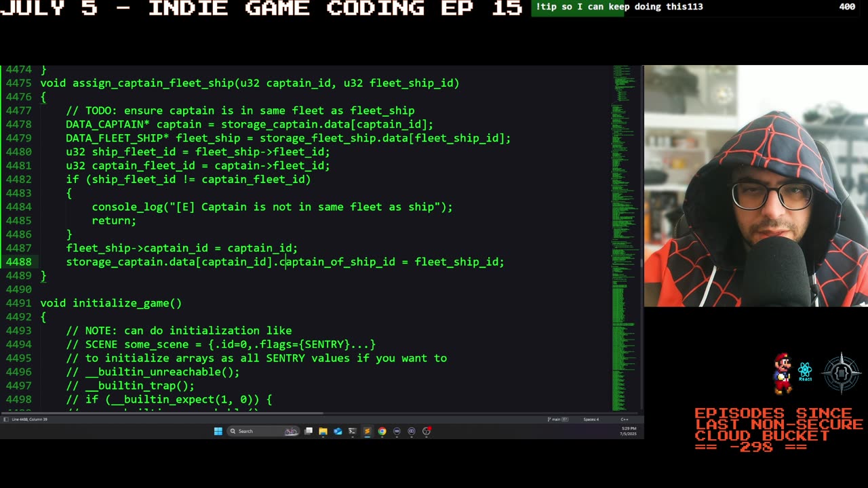Click the Line 4488, Column 39 status text
868x488 pixels.
[29, 419]
